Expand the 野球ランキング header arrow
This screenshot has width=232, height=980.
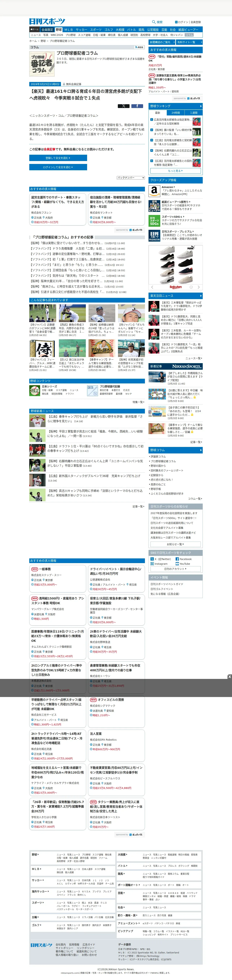[201, 106]
